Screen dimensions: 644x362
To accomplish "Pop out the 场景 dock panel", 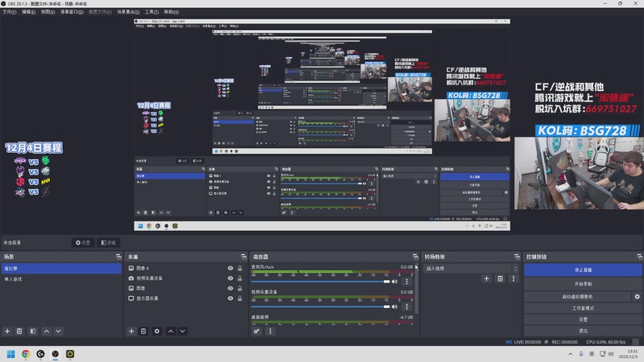I will point(118,257).
